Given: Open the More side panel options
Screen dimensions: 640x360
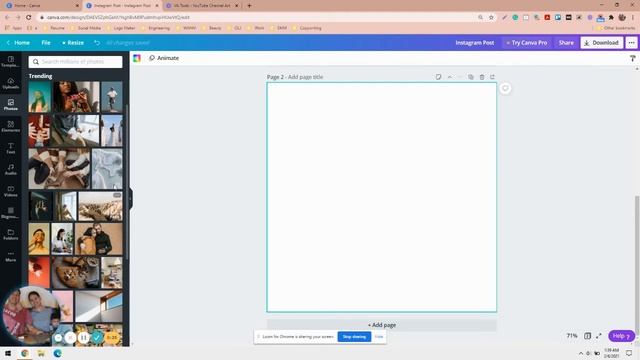Looking at the screenshot, I should coord(11,256).
